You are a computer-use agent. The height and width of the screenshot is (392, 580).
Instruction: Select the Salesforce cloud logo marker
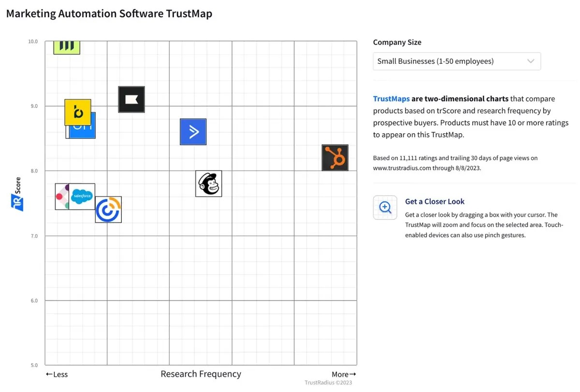coord(82,196)
